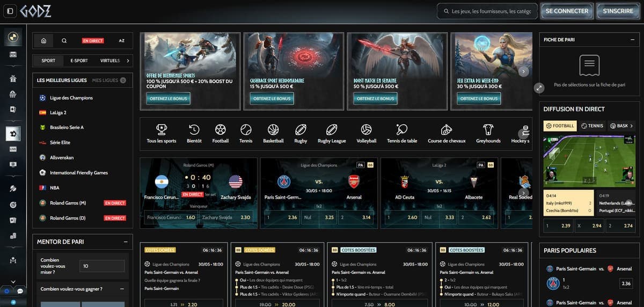This screenshot has height=307, width=644.
Task: Show more sports after Greyhounds in sports row
Action: point(524,133)
